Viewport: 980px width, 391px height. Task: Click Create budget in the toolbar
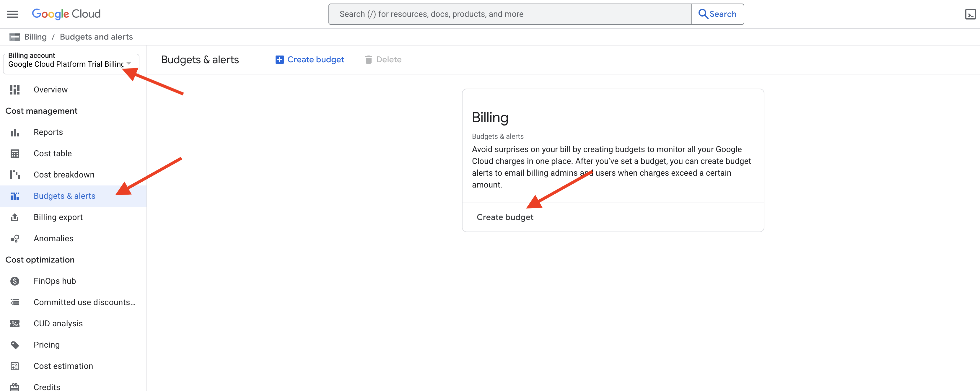tap(310, 60)
